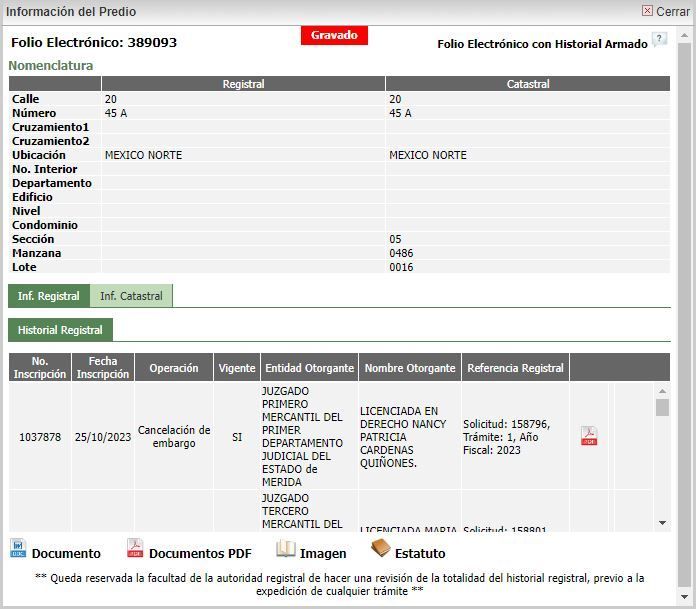Click dialog scrollbar down arrow
This screenshot has height=609, width=696.
tap(684, 597)
